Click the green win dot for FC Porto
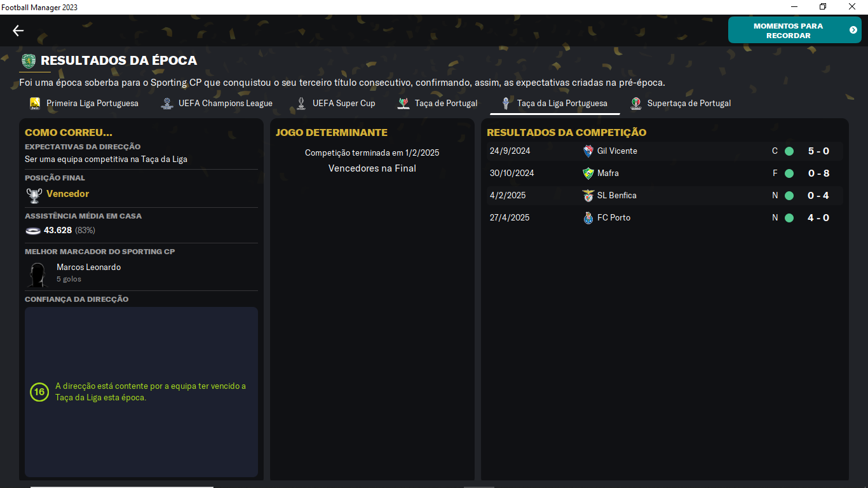This screenshot has width=868, height=488. [789, 218]
